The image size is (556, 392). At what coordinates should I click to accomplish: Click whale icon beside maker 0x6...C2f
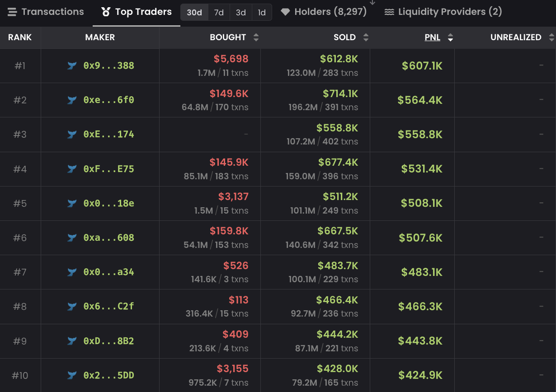[x=72, y=307]
